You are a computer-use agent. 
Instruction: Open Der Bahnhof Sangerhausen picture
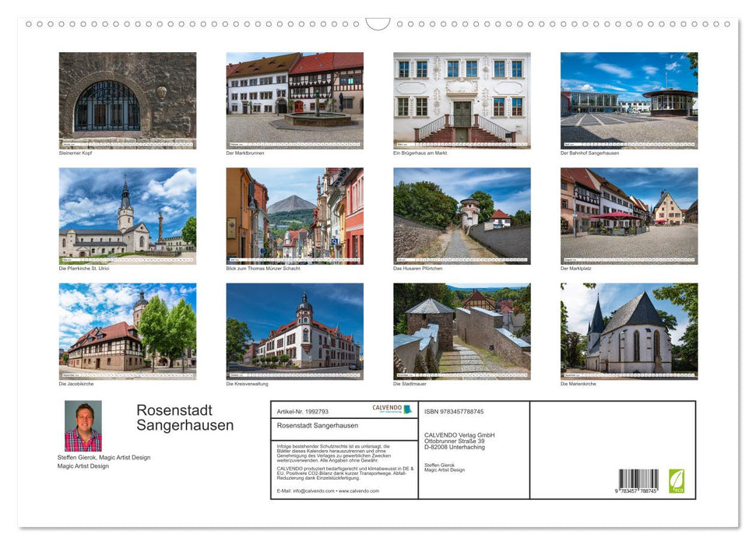(629, 100)
